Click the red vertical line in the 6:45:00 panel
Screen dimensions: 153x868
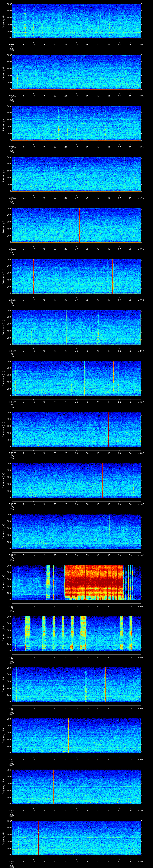tap(68, 736)
